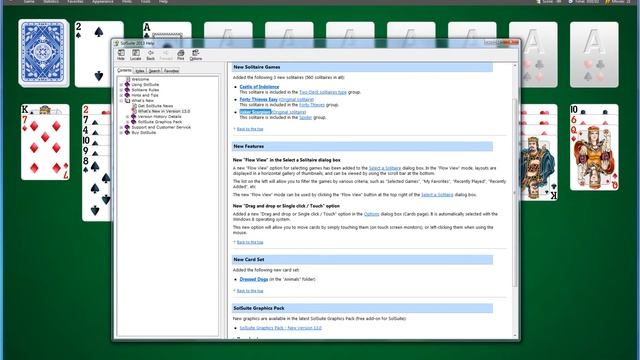This screenshot has height=360, width=640.
Task: Follow the Two-Deck solitaires type link
Action: tap(323, 92)
